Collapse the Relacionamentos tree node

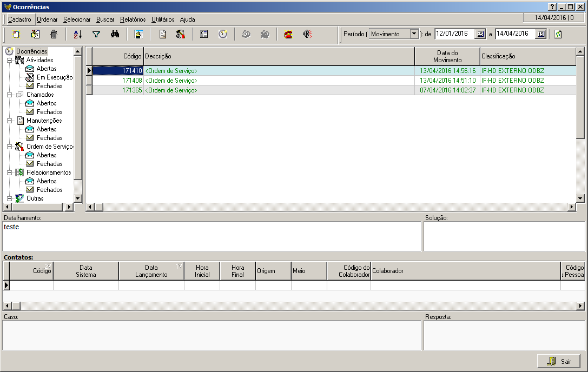click(9, 172)
